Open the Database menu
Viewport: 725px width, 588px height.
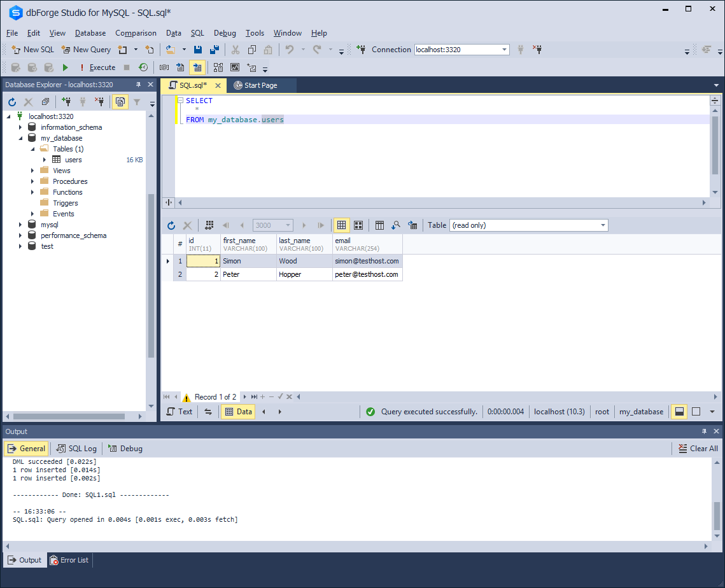click(x=90, y=33)
